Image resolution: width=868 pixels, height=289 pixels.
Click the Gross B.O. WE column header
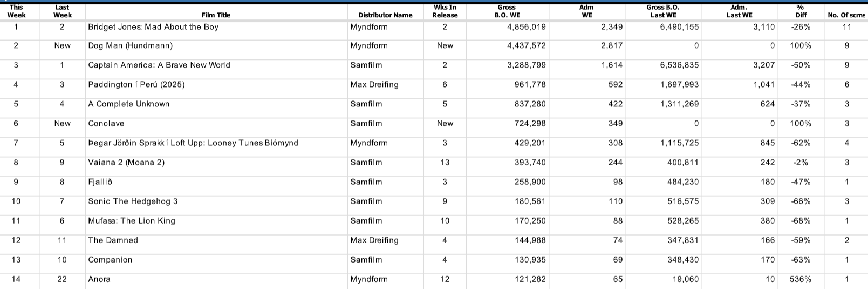click(x=507, y=11)
